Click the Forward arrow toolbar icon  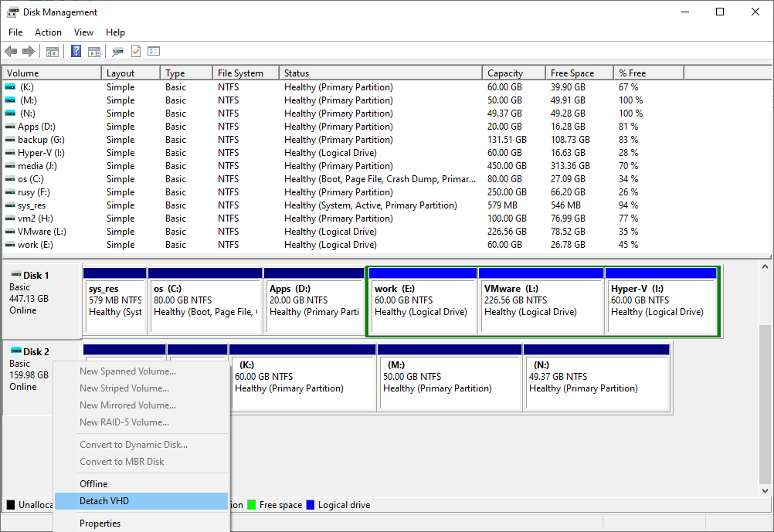[x=29, y=52]
